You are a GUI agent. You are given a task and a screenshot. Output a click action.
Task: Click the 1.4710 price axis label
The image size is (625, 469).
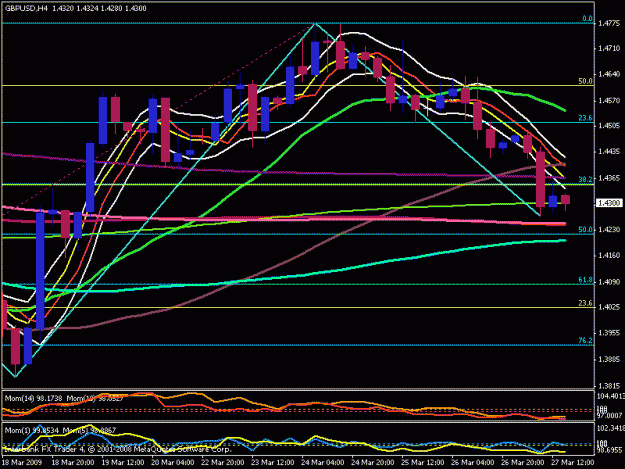pos(609,49)
